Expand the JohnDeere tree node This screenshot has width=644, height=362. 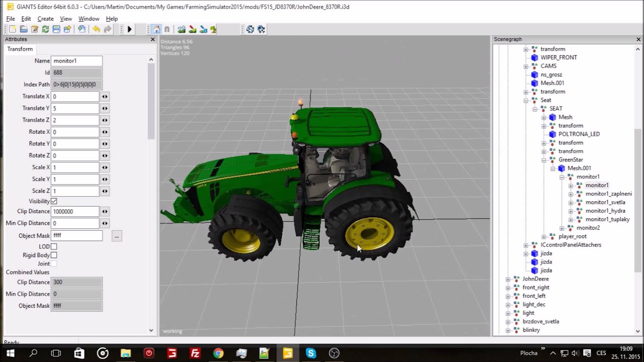click(x=508, y=279)
